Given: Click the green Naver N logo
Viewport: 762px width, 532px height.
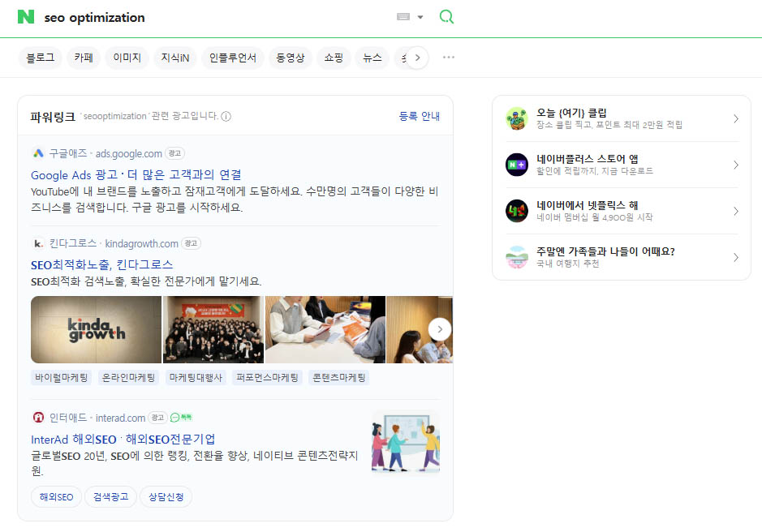Looking at the screenshot, I should pyautogui.click(x=26, y=17).
